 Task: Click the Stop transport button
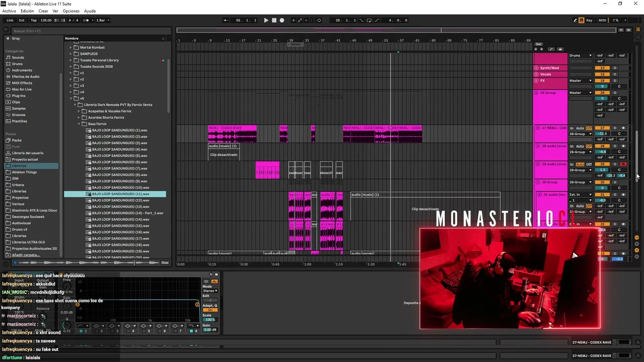pyautogui.click(x=274, y=21)
